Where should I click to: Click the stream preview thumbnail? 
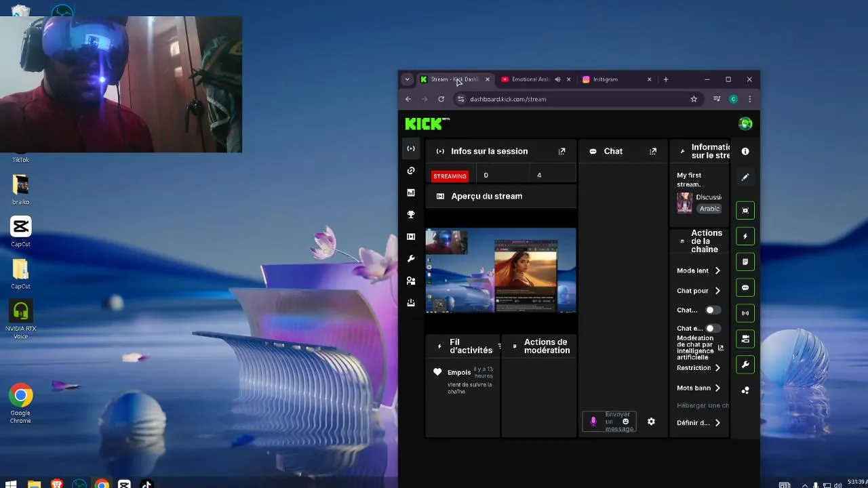[500, 270]
